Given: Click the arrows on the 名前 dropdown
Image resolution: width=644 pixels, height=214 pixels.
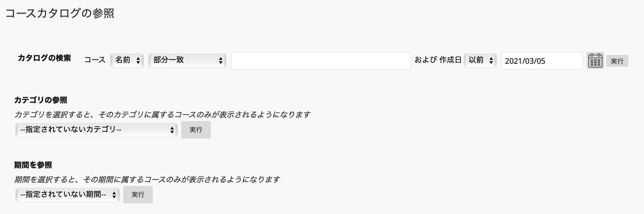Looking at the screenshot, I should tap(138, 61).
